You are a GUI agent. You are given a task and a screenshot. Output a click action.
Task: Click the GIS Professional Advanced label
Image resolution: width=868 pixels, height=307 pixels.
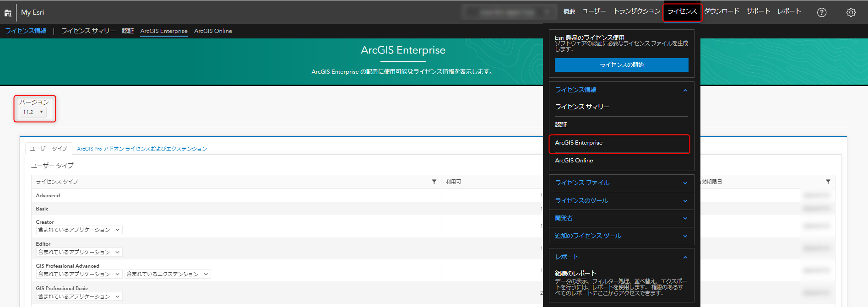(68, 266)
